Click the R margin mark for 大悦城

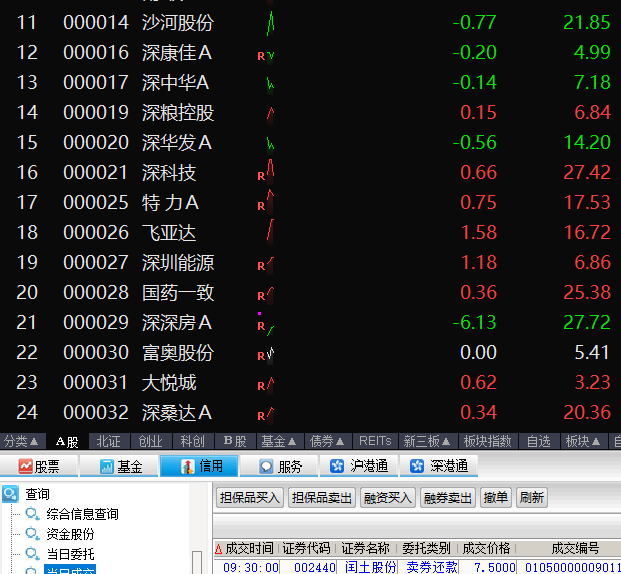pyautogui.click(x=261, y=386)
